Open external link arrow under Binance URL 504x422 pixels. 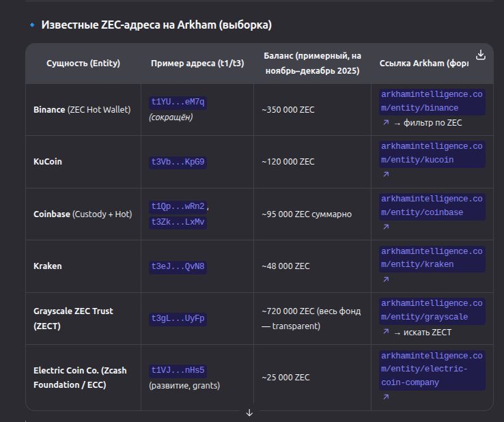(386, 122)
